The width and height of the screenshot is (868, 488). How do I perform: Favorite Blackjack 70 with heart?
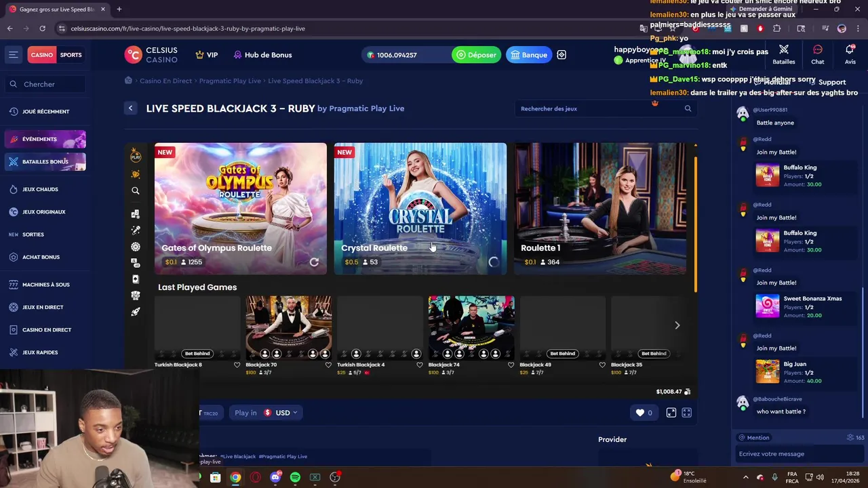tap(328, 365)
